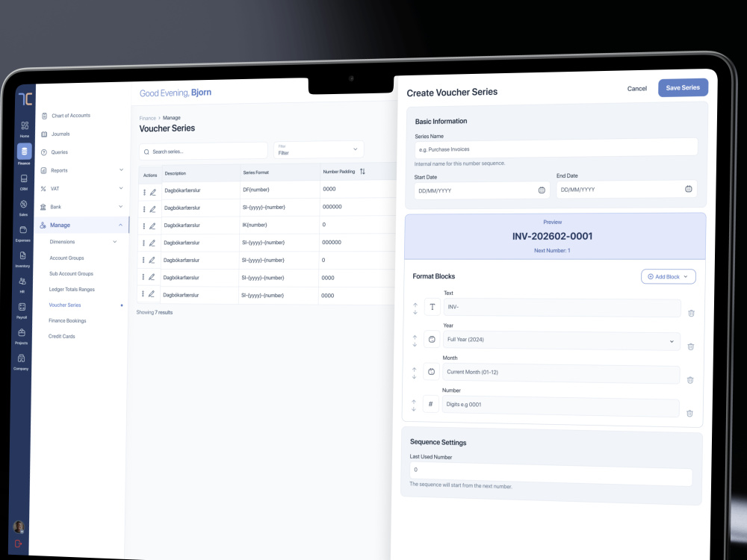This screenshot has width=747, height=560.
Task: Delete the Number format block
Action: [x=689, y=414]
